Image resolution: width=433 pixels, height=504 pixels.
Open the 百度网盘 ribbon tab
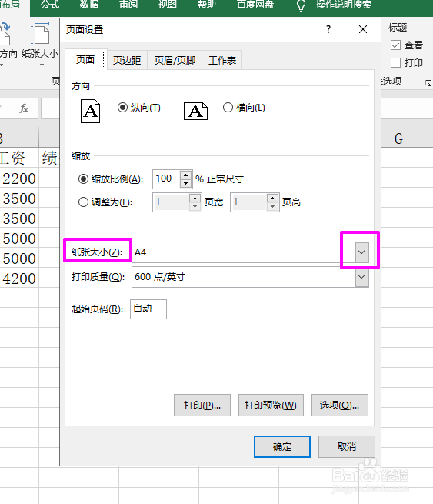(x=255, y=5)
